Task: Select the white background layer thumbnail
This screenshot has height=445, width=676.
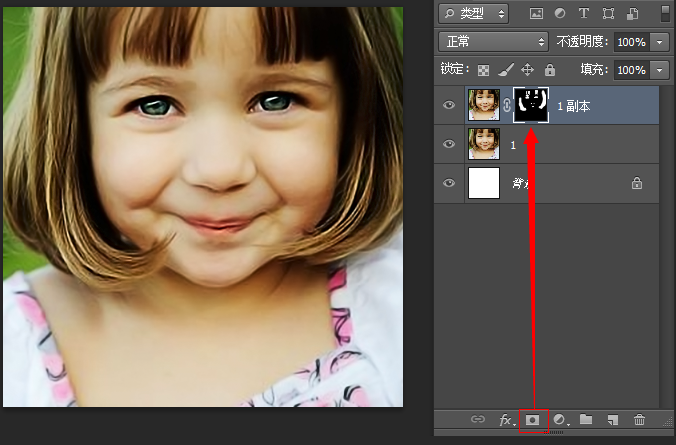Action: 484,183
